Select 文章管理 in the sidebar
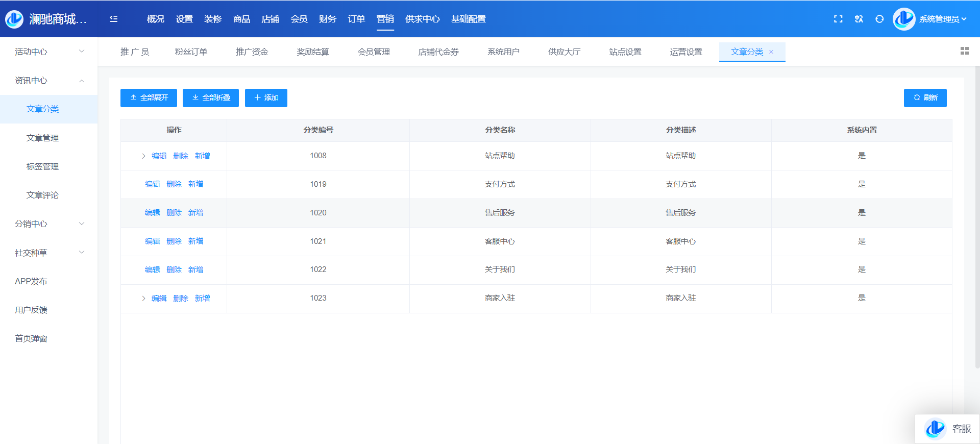 tap(42, 138)
